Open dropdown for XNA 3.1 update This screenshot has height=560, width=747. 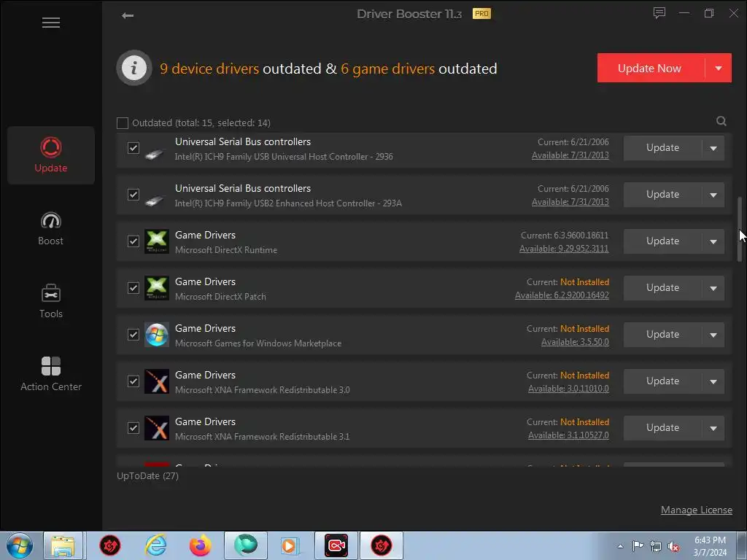[713, 428]
